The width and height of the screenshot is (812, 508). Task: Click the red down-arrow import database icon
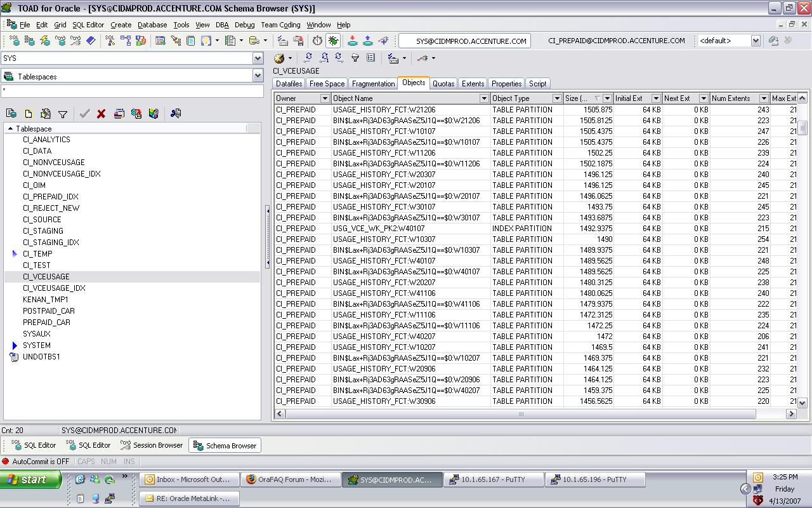(x=352, y=41)
